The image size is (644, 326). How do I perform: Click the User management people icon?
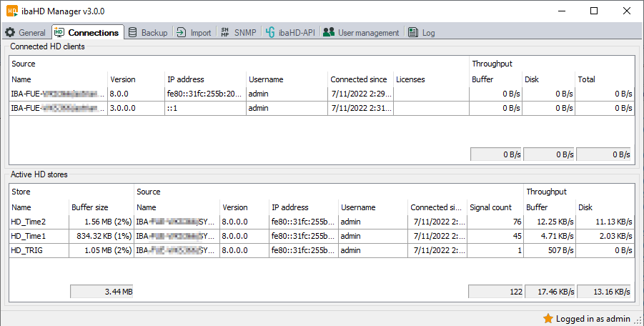coord(329,33)
